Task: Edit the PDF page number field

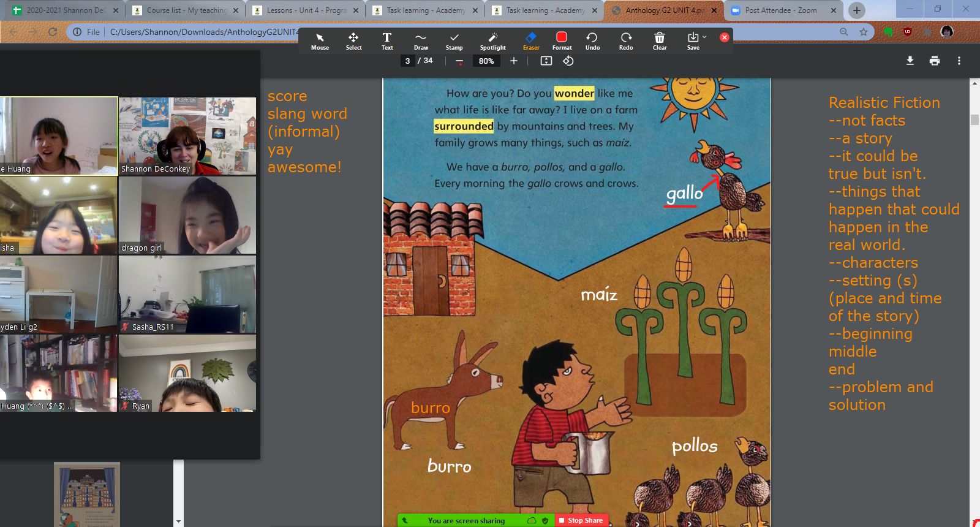Action: click(407, 61)
